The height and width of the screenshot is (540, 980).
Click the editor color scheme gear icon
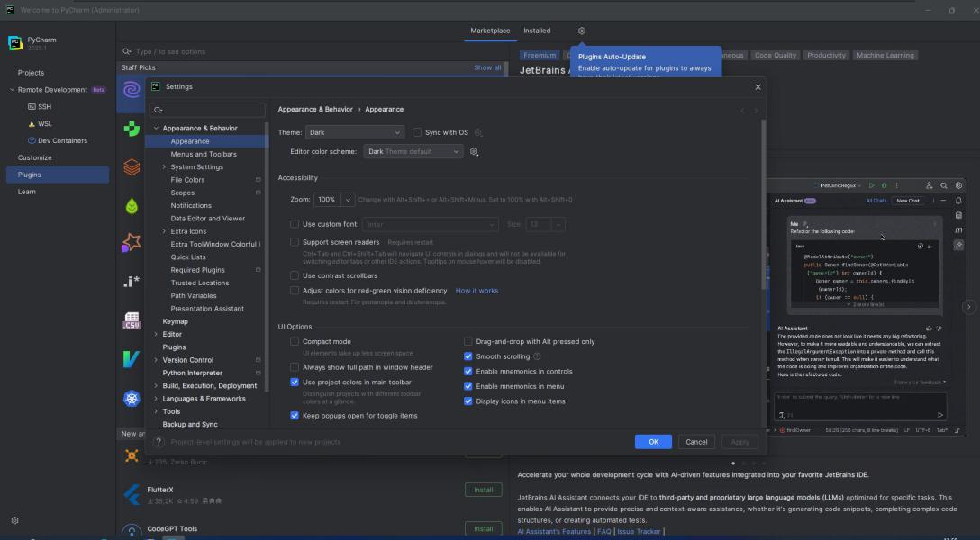click(474, 152)
